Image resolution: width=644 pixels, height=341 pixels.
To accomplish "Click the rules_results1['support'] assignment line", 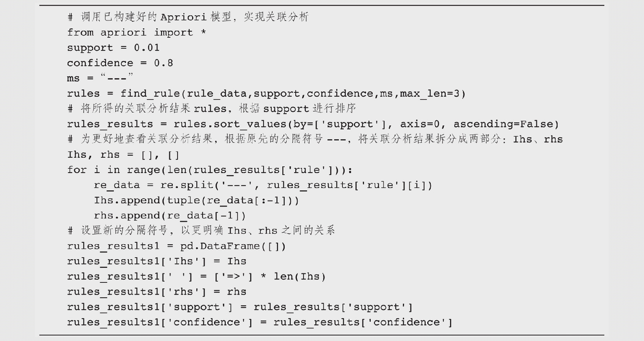I will 240,307.
